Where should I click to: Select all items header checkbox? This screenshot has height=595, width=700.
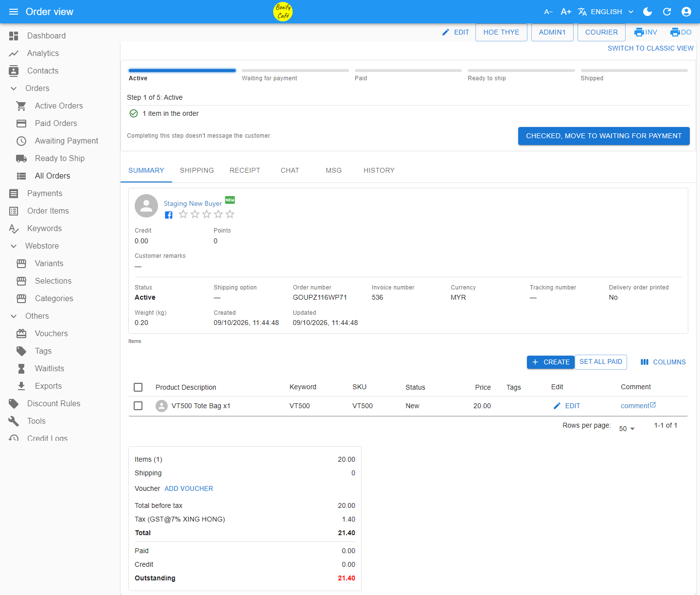pyautogui.click(x=138, y=387)
